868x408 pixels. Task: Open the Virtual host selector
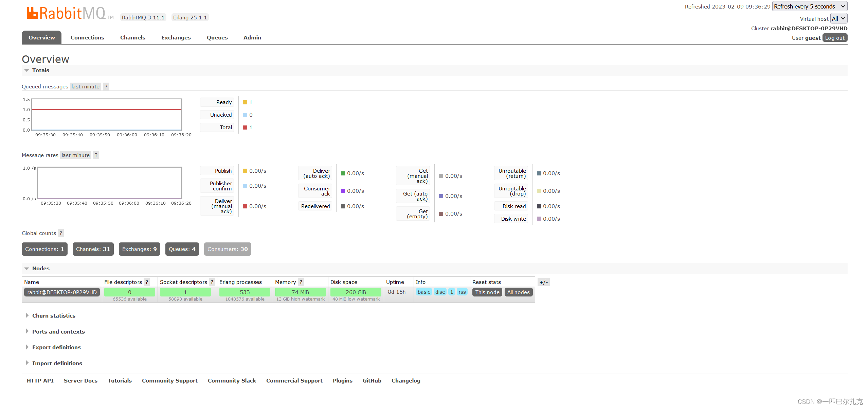coord(838,19)
